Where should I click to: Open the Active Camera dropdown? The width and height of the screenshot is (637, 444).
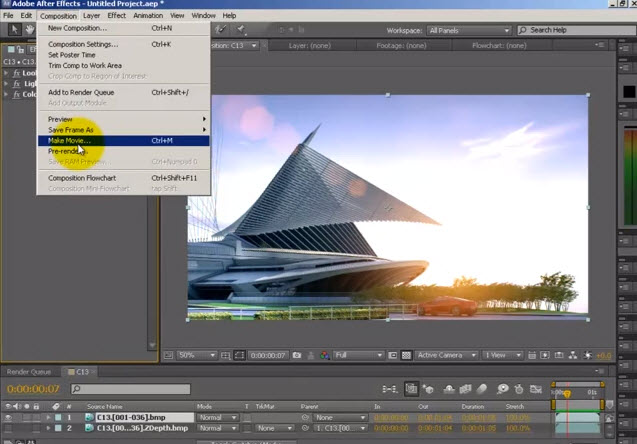(x=446, y=355)
